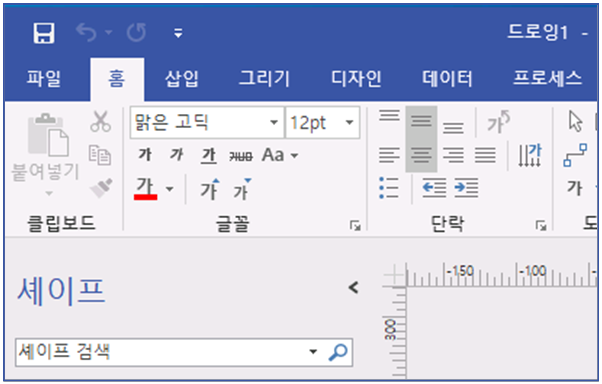602x384 pixels.
Task: Click the rotate text icon
Action: (498, 122)
